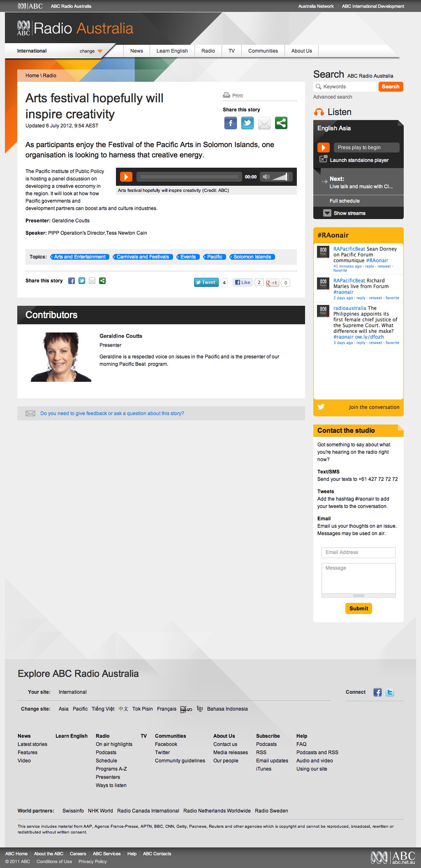The image size is (421, 868).
Task: Click the envelope icon in feedback bar
Action: [x=30, y=413]
